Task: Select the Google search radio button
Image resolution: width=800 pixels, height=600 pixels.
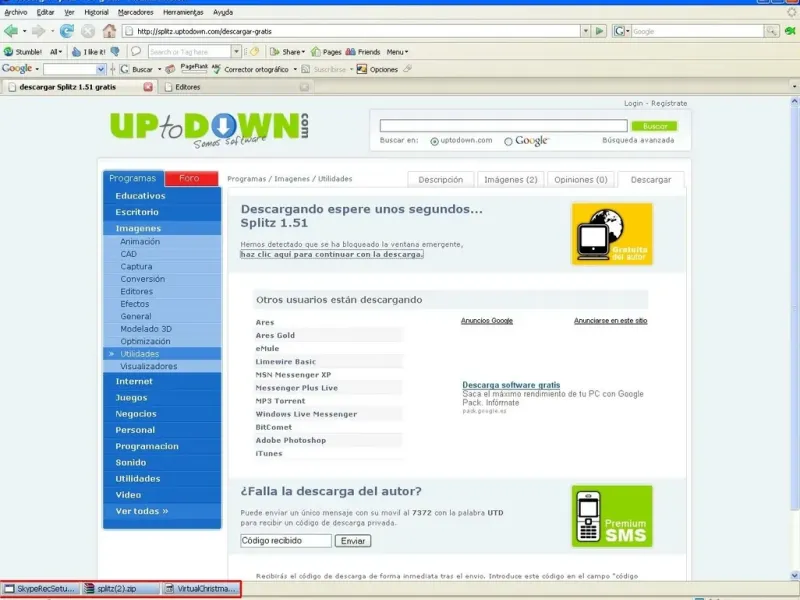Action: tap(508, 141)
